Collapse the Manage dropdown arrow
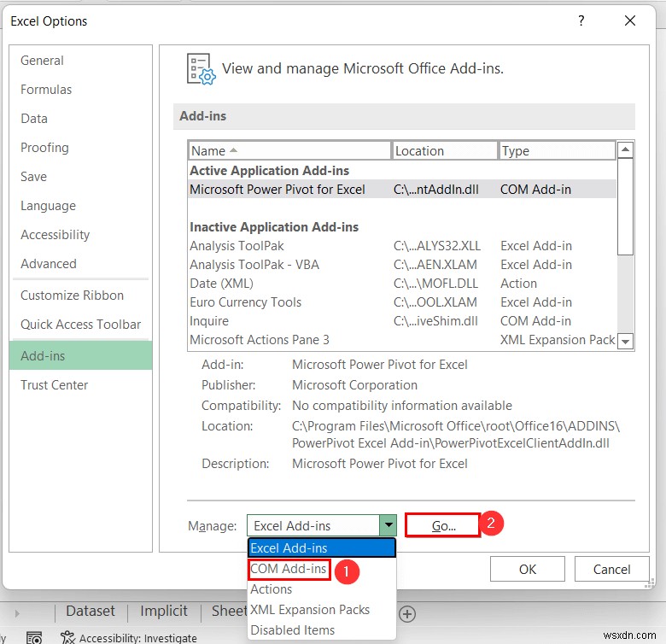The height and width of the screenshot is (644, 666). (x=388, y=525)
